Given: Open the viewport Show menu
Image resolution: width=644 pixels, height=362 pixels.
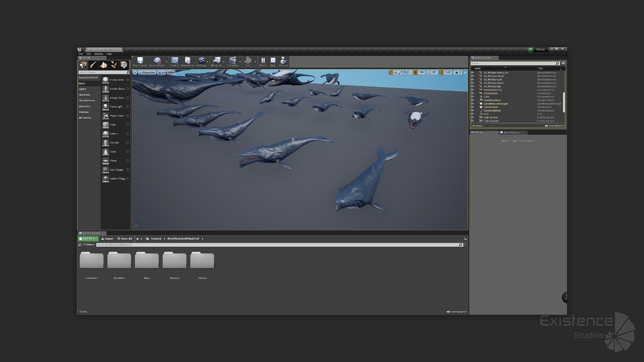Looking at the screenshot, I should coord(171,72).
